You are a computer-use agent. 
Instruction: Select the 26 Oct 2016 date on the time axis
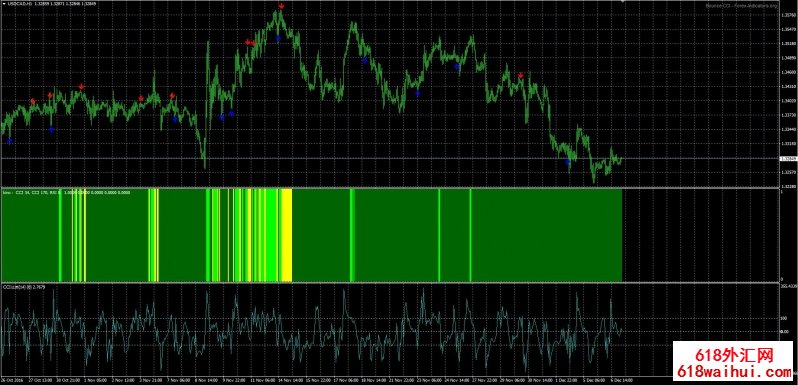11,380
